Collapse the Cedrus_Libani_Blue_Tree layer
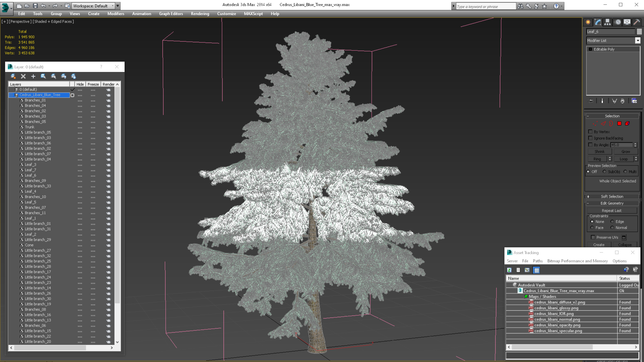The image size is (644, 362). click(x=11, y=95)
